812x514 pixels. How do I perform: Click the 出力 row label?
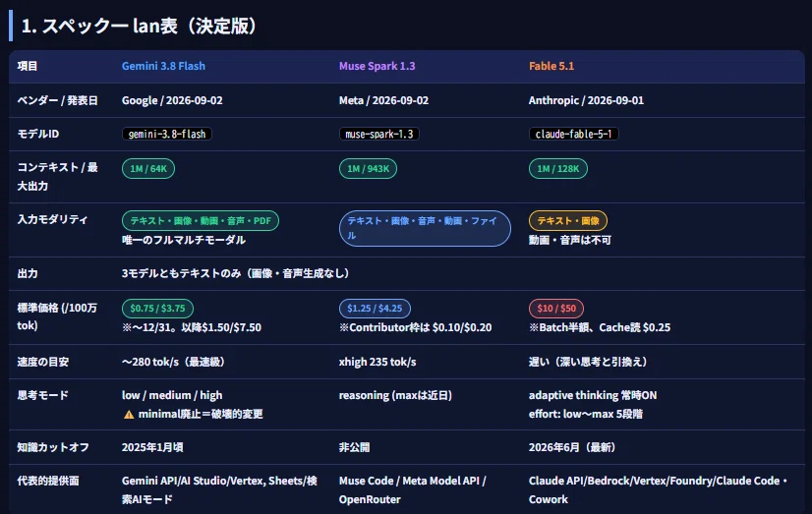(28, 273)
